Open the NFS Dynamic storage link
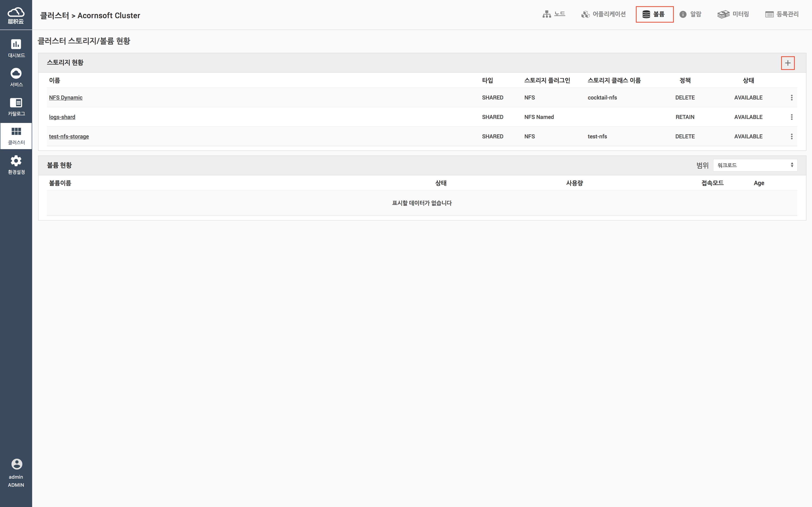 point(66,98)
